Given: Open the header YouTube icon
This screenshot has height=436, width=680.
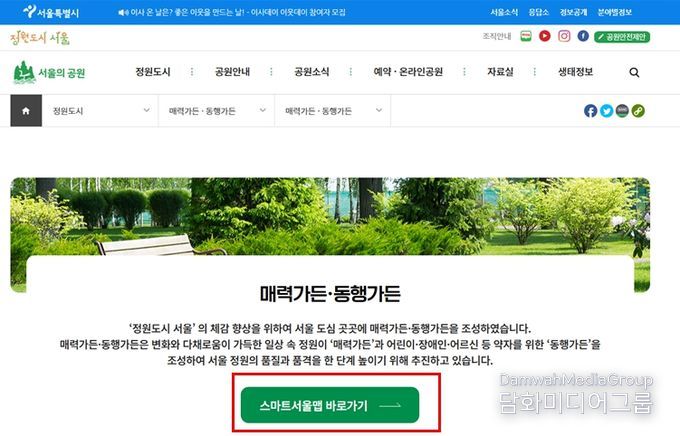Looking at the screenshot, I should click(545, 36).
